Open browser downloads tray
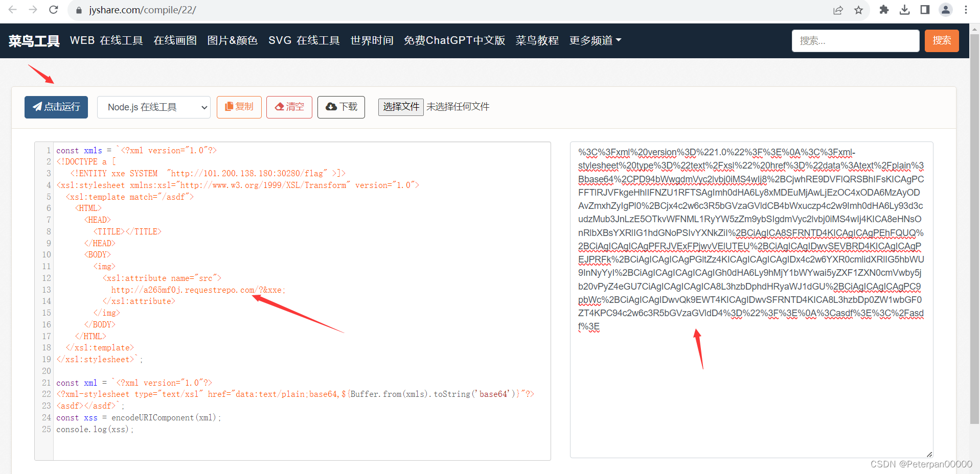 point(904,10)
